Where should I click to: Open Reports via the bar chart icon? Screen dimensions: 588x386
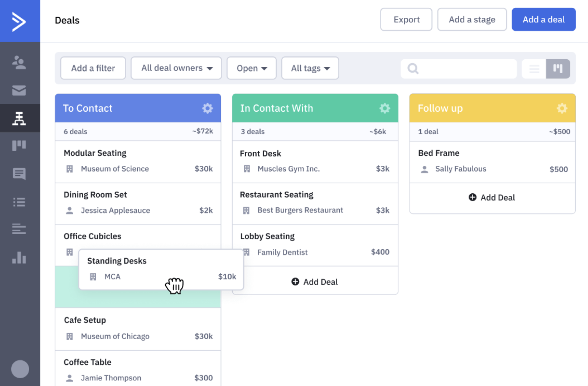click(x=20, y=258)
